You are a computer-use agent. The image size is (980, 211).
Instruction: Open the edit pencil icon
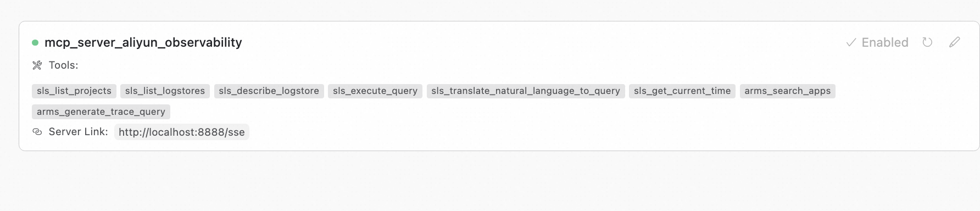click(x=955, y=42)
